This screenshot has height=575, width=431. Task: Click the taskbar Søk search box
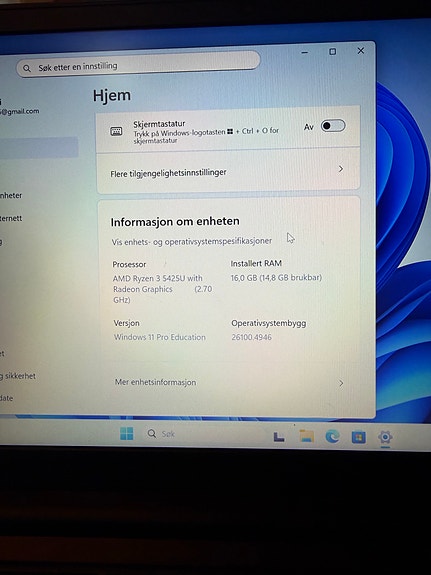pyautogui.click(x=161, y=434)
